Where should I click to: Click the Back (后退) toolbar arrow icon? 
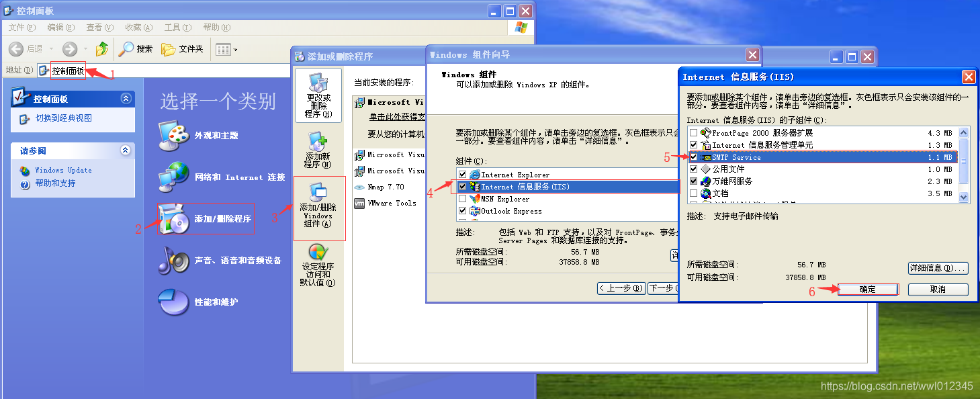[x=17, y=49]
